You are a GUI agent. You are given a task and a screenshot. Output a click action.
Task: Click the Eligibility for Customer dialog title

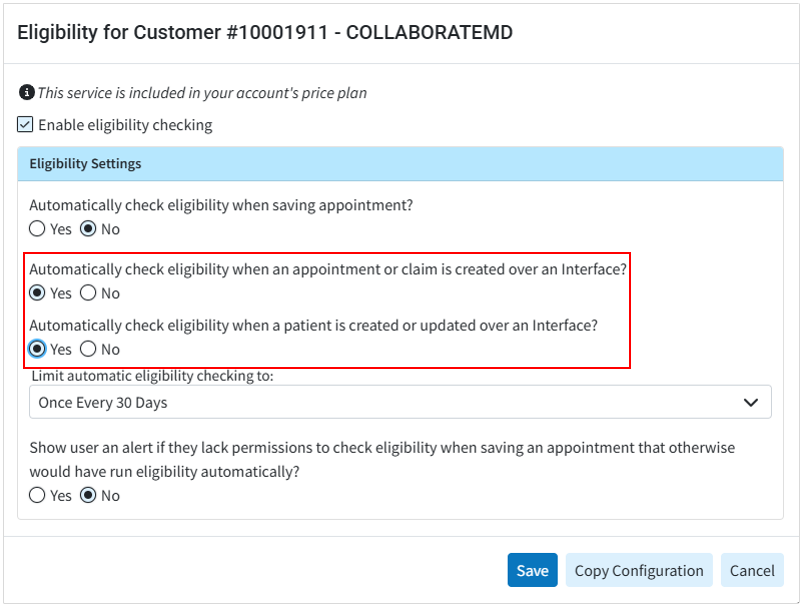(x=265, y=33)
